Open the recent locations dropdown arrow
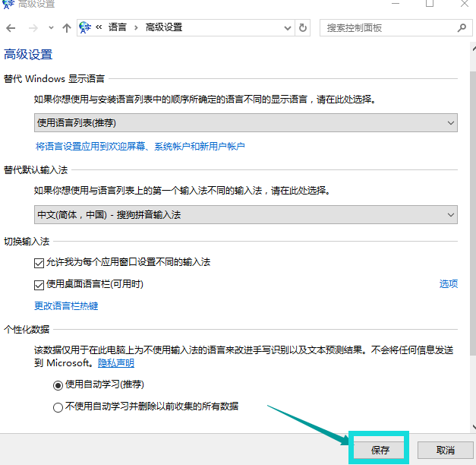This screenshot has width=476, height=465. pos(51,28)
